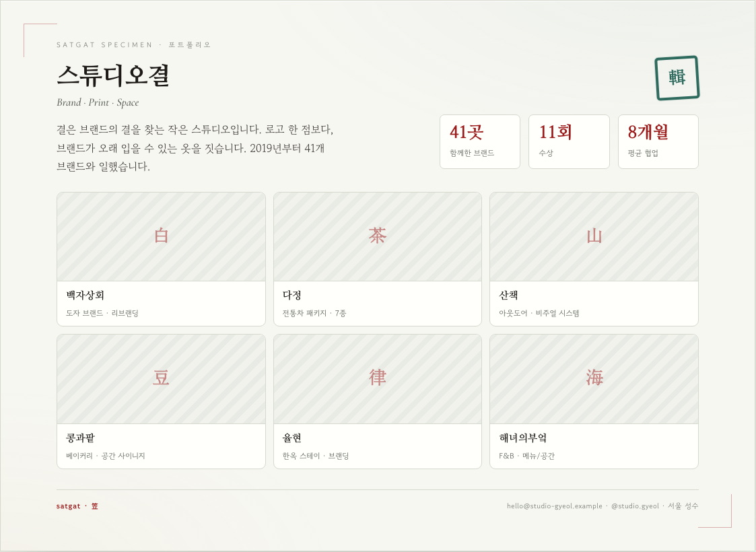The height and width of the screenshot is (552, 756).
Task: Click the 도자 브랜드 · 리브랜딩 caption
Action: 102,314
